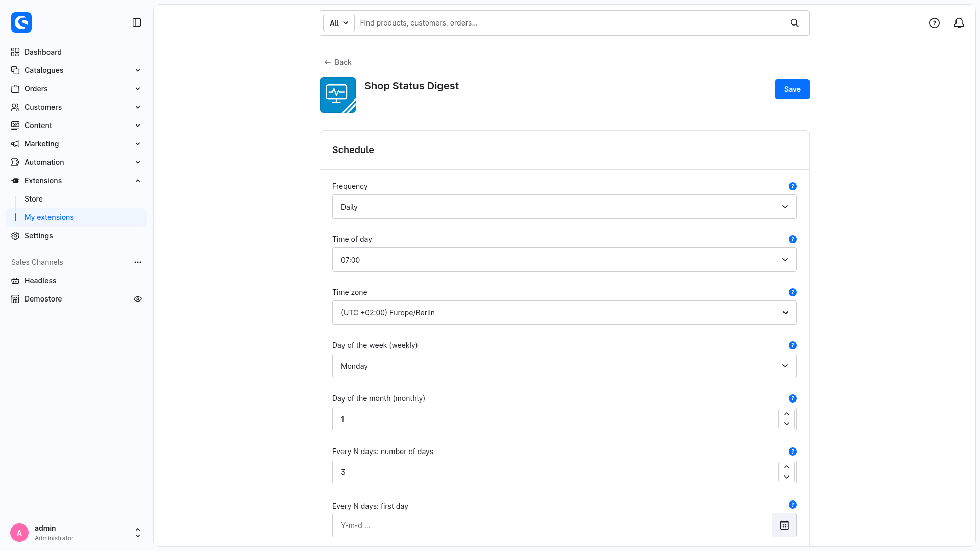Expand the Customers menu
Screen dimensions: 980x551
(x=77, y=107)
